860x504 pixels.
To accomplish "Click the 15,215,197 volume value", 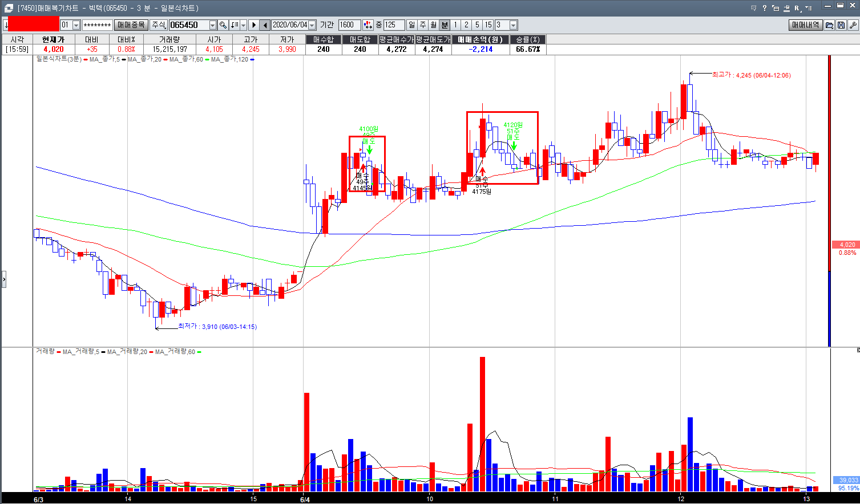I will 169,49.
